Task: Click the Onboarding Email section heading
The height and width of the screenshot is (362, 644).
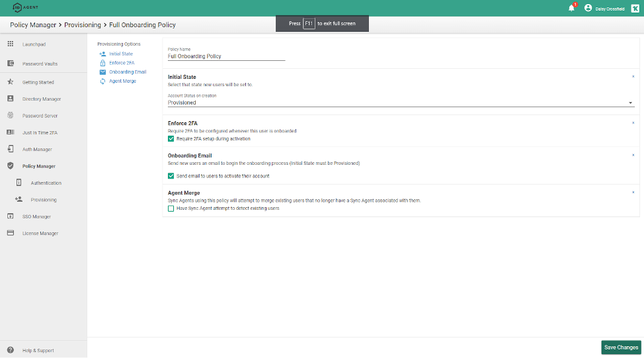Action: pos(190,156)
